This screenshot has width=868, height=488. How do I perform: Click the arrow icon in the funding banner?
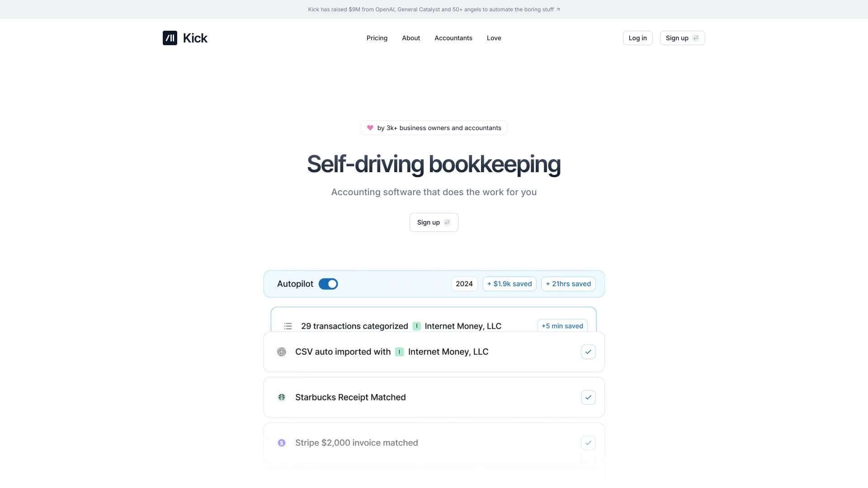point(558,9)
